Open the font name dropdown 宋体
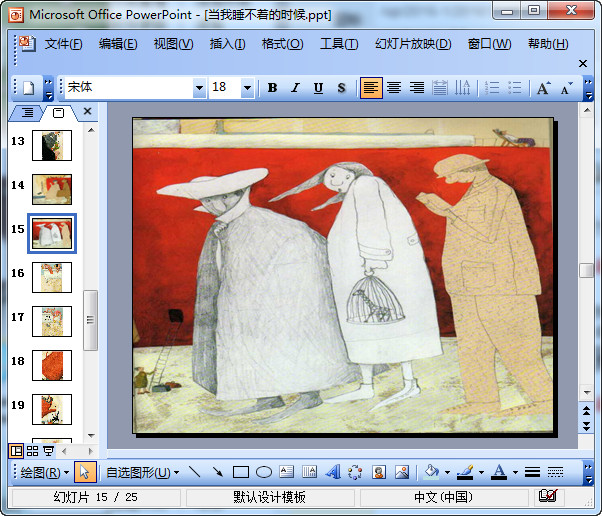 tap(199, 88)
